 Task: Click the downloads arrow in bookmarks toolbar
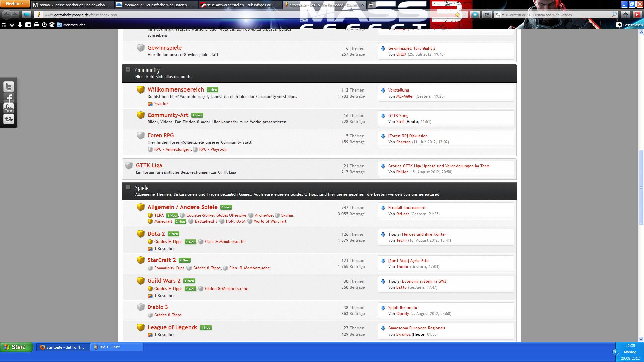pyautogui.click(x=20, y=25)
